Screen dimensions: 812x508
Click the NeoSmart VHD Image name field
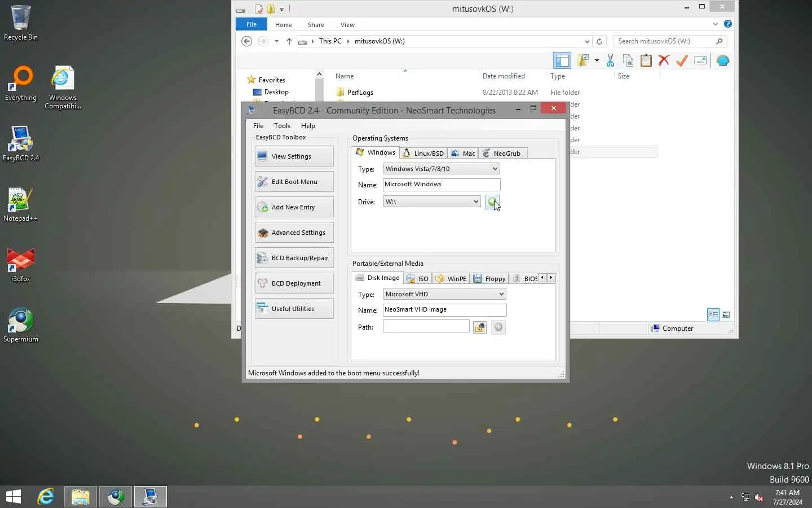[444, 310]
